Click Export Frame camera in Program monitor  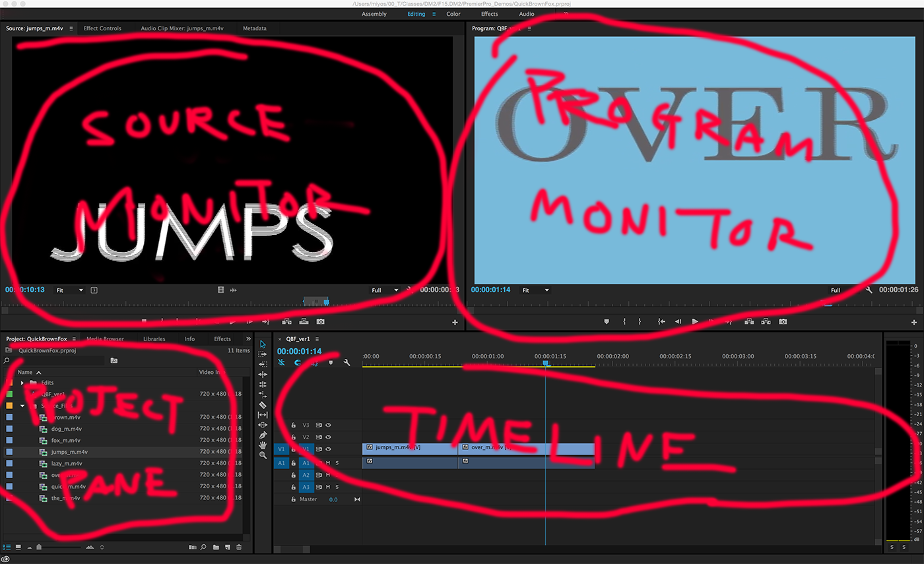click(x=783, y=322)
